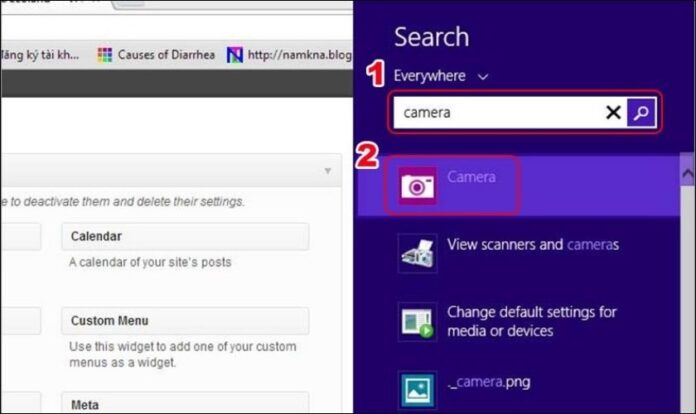Select the Custom Menu widget
The height and width of the screenshot is (414, 696).
pyautogui.click(x=184, y=321)
